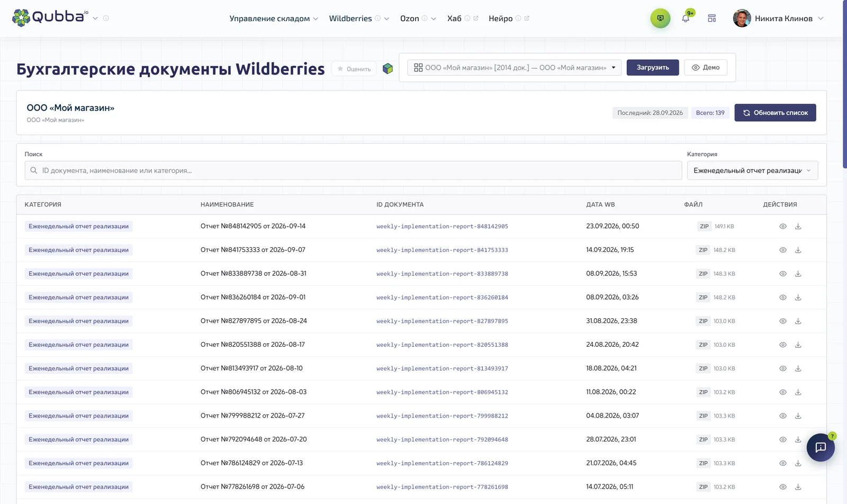Expand the Никита Клинов user menu
847x504 pixels.
[x=778, y=19]
